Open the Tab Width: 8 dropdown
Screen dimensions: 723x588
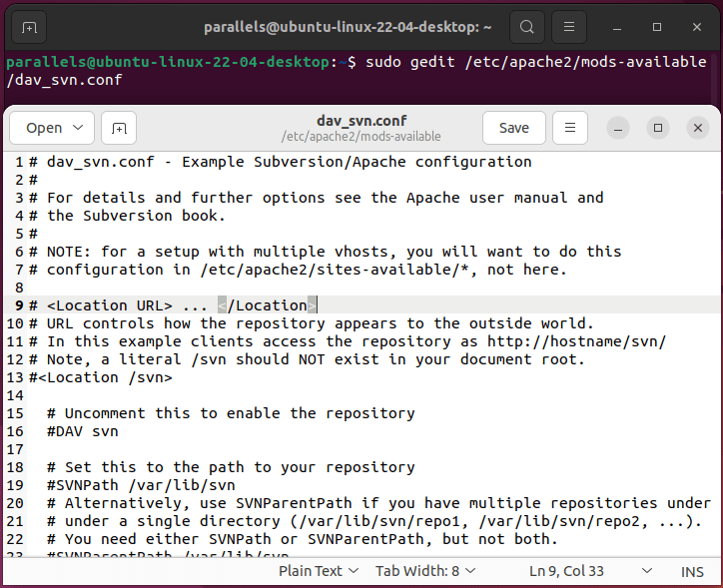coord(425,571)
